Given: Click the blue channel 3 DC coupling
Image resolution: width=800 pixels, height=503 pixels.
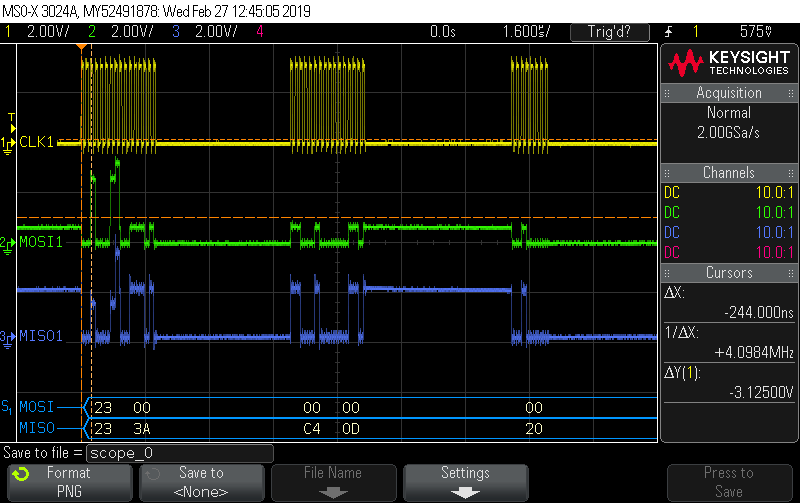Looking at the screenshot, I should [x=672, y=233].
